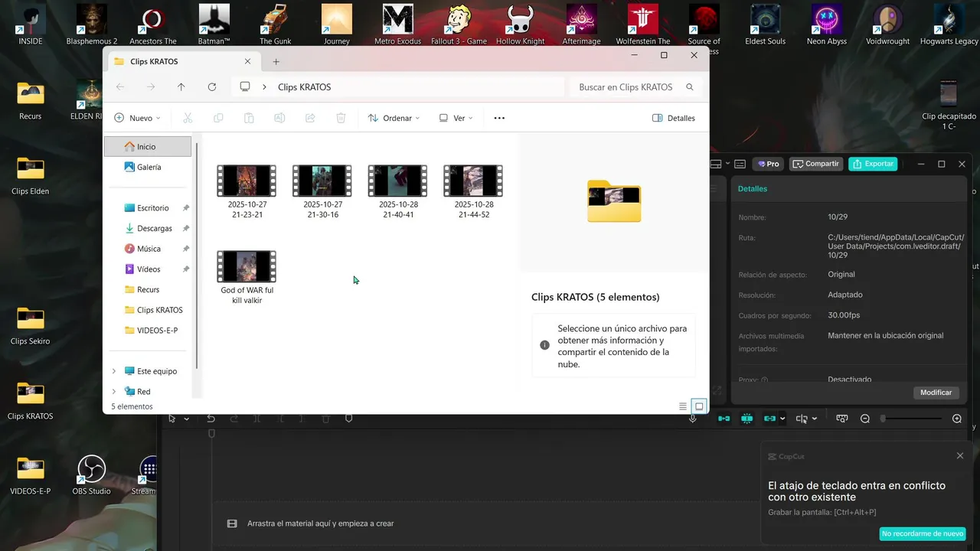Click the Cut scissors icon in Explorer toolbar
980x551 pixels.
188,118
